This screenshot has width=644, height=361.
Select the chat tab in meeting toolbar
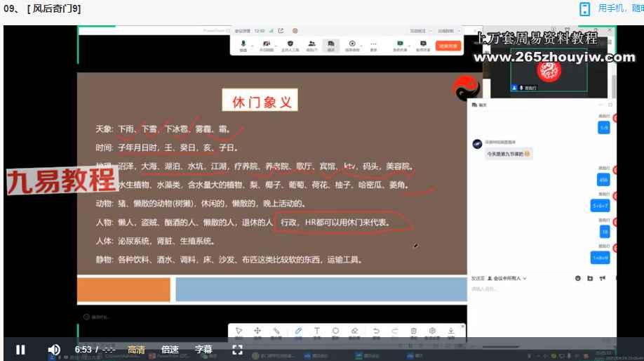click(330, 46)
